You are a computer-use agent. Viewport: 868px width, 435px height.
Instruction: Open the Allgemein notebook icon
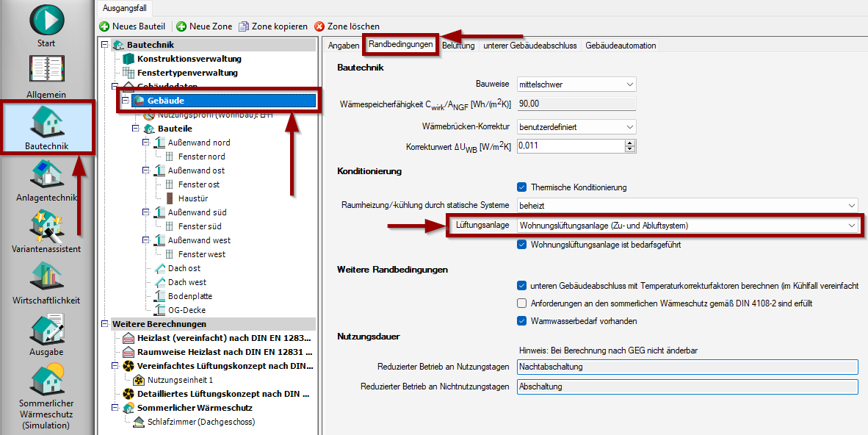click(x=47, y=70)
